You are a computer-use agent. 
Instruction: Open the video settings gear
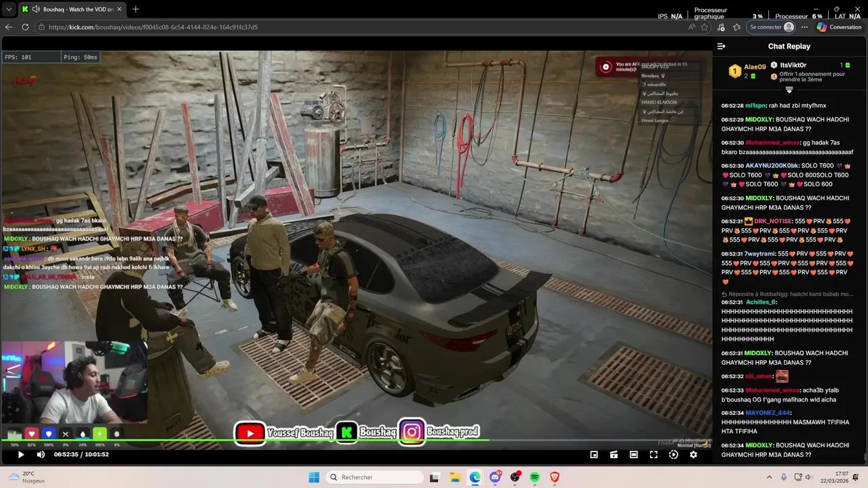pos(693,455)
